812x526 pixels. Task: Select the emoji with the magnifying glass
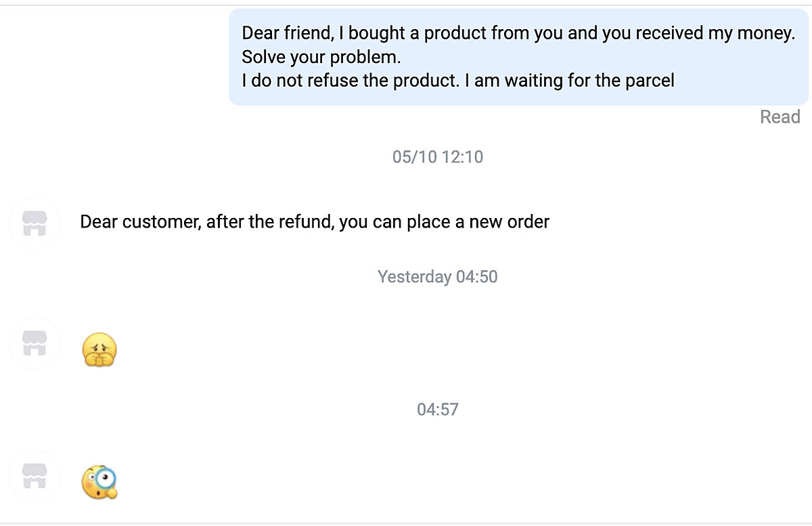pyautogui.click(x=99, y=482)
